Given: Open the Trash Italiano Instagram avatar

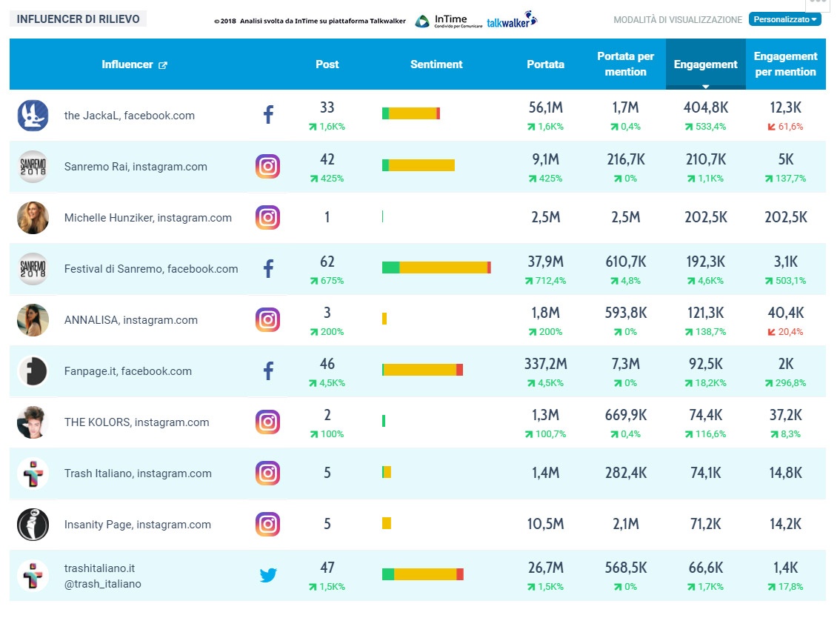Looking at the screenshot, I should pyautogui.click(x=33, y=474).
